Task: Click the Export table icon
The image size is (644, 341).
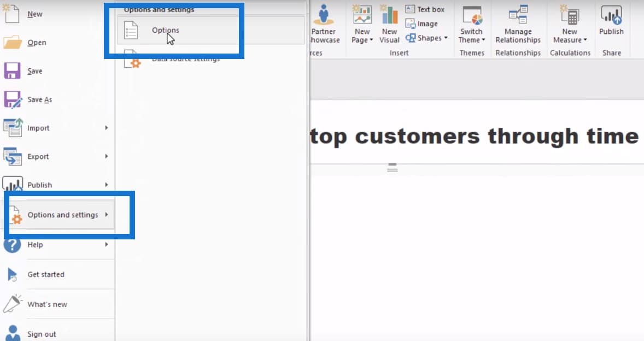Action: tap(13, 156)
